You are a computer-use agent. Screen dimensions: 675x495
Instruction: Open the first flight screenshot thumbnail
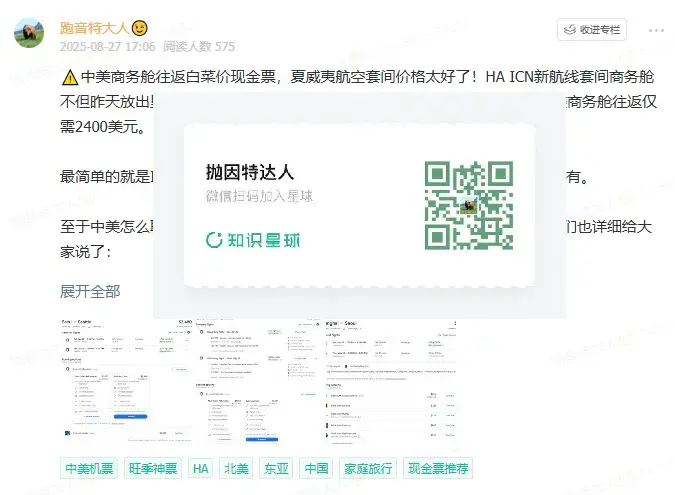[127, 381]
